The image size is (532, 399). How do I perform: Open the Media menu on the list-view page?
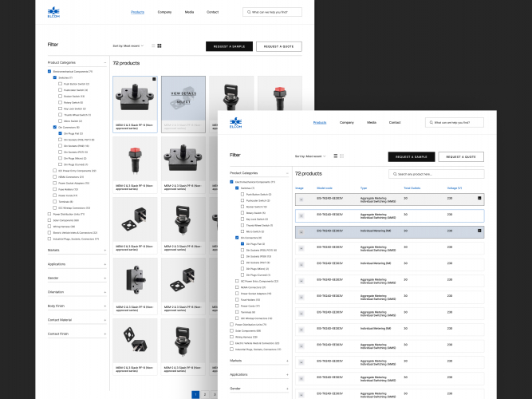(372, 123)
